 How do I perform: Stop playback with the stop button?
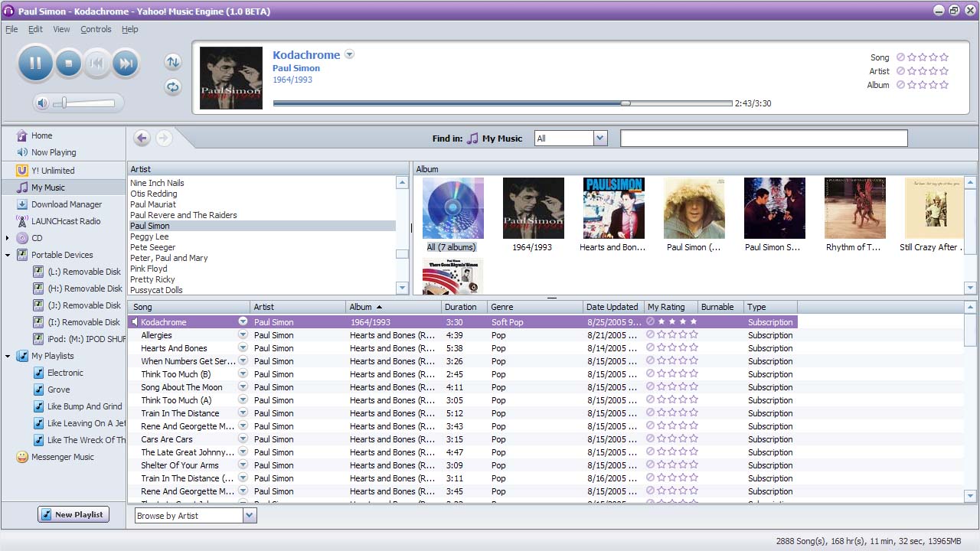click(69, 64)
